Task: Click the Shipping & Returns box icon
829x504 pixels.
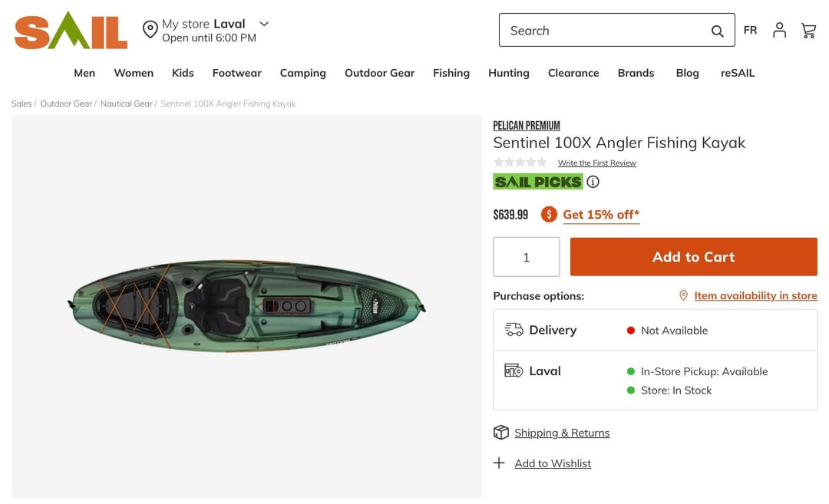Action: coord(501,433)
